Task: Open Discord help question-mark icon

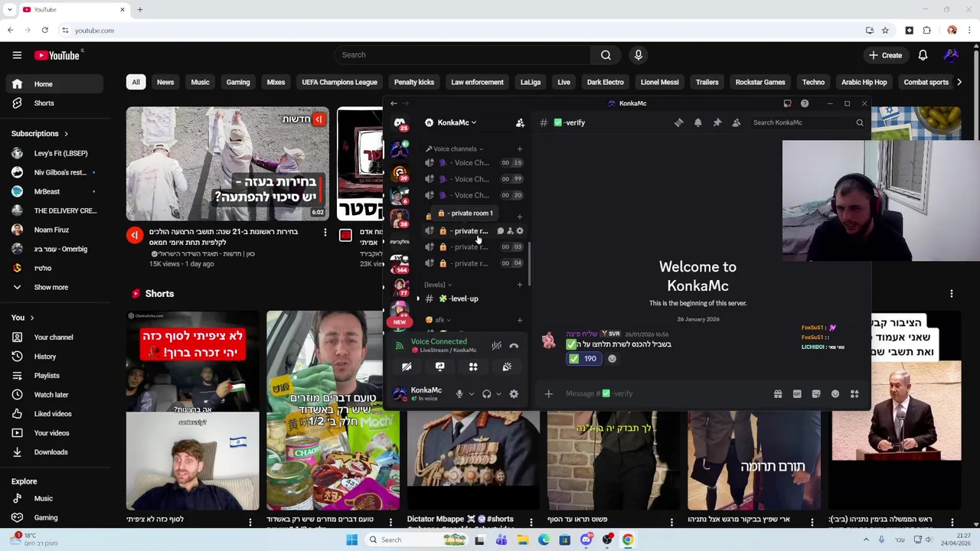Action: pos(805,103)
